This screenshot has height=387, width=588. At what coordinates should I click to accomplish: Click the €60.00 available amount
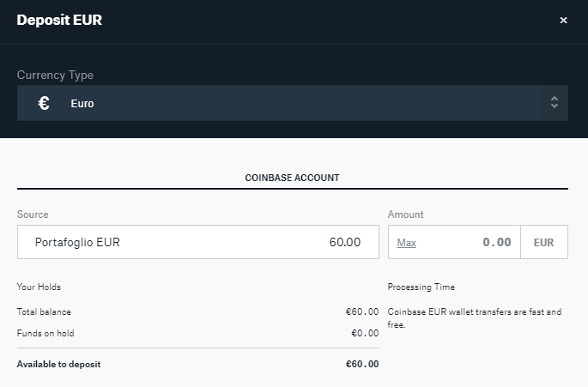pos(362,364)
